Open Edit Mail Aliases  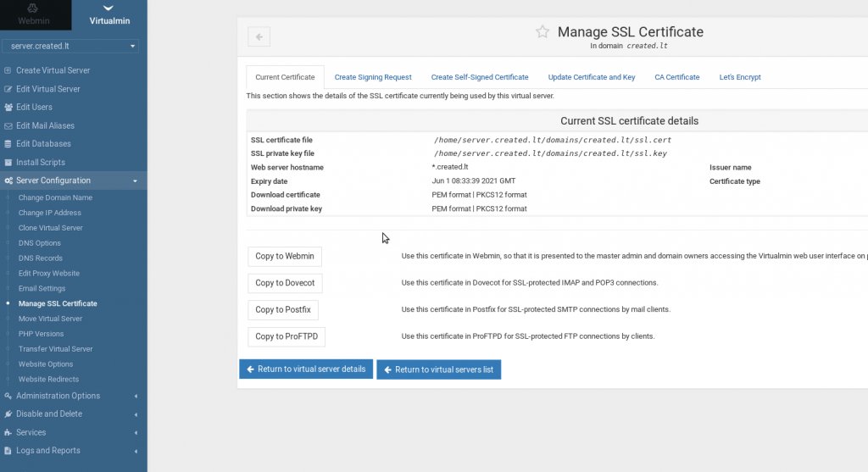[x=45, y=125]
